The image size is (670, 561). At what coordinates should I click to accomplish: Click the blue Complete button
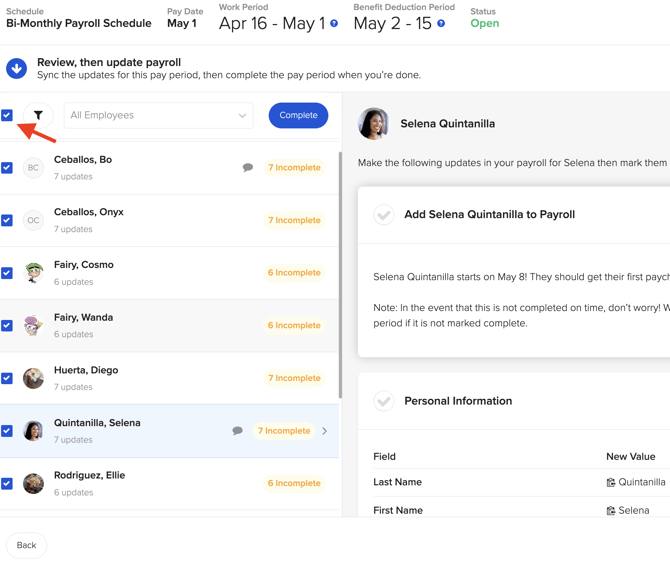tap(298, 116)
